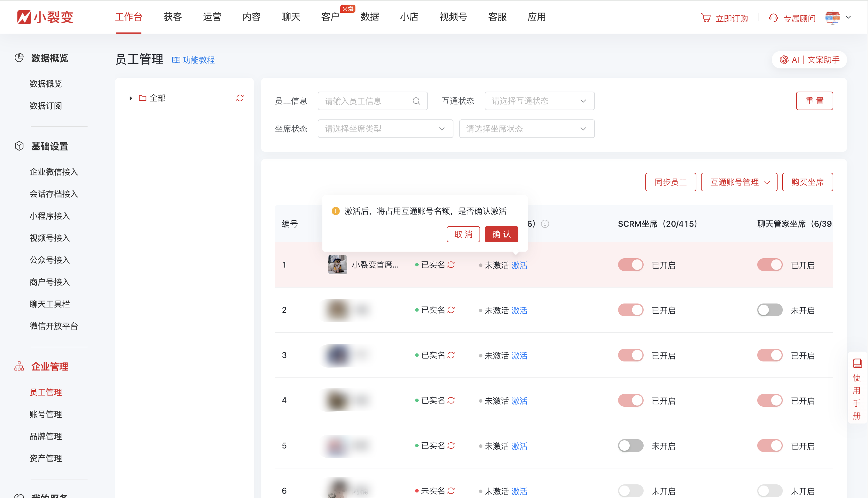Image resolution: width=868 pixels, height=498 pixels.
Task: Toggle SCRM坐席 switch for row 1
Action: coord(631,265)
